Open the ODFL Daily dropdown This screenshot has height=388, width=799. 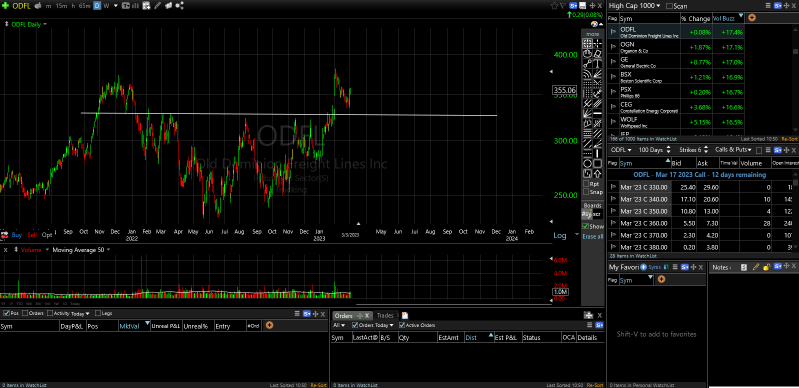coord(45,24)
